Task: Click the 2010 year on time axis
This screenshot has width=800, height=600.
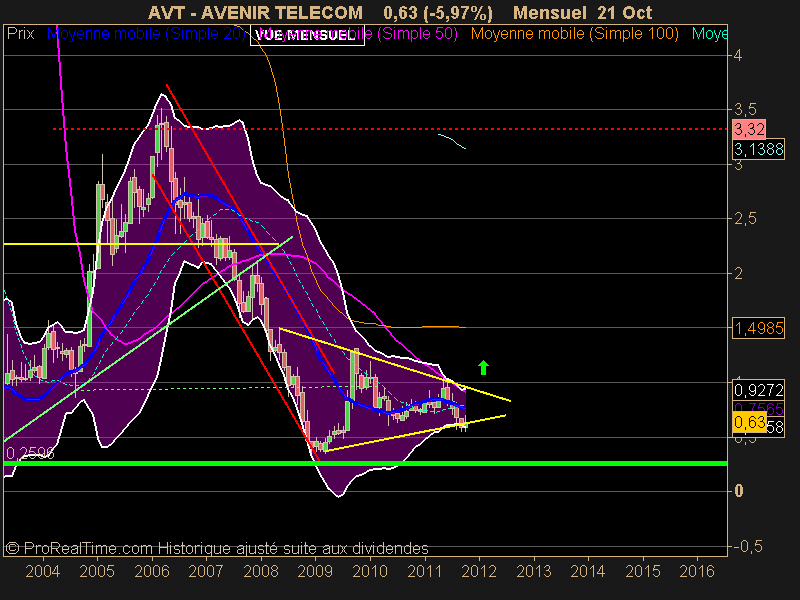Action: pyautogui.click(x=370, y=571)
